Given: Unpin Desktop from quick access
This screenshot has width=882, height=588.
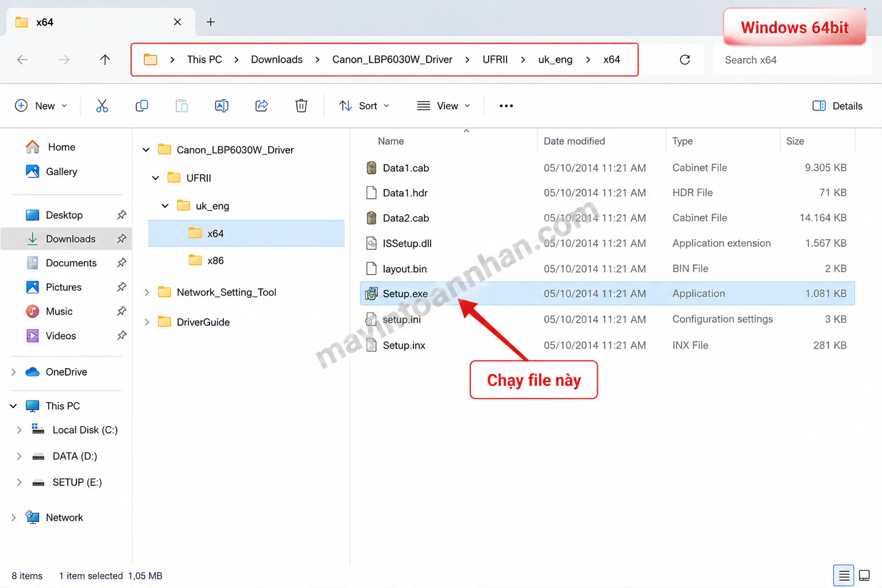Looking at the screenshot, I should [122, 215].
